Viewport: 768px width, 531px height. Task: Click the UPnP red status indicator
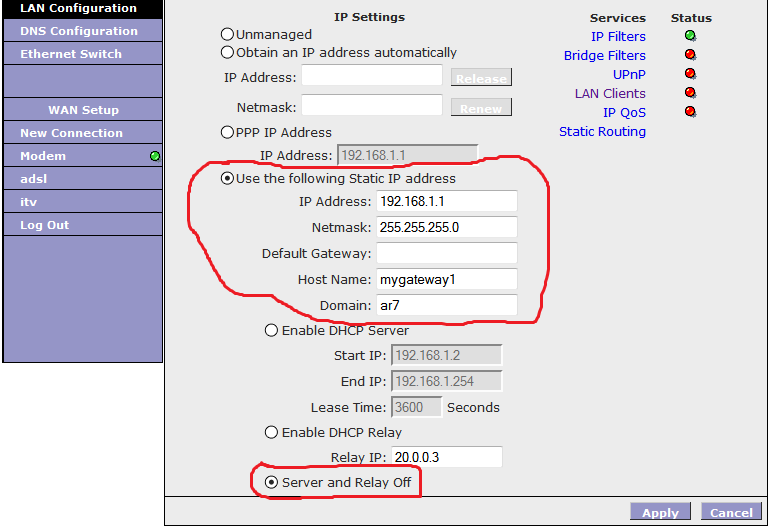pos(690,73)
